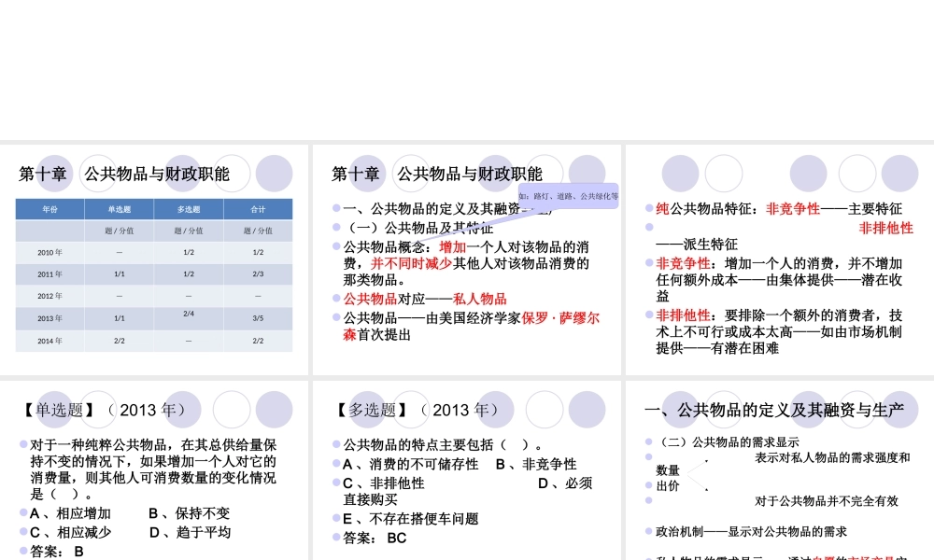Click the answer line 答案： BC

pos(375,538)
